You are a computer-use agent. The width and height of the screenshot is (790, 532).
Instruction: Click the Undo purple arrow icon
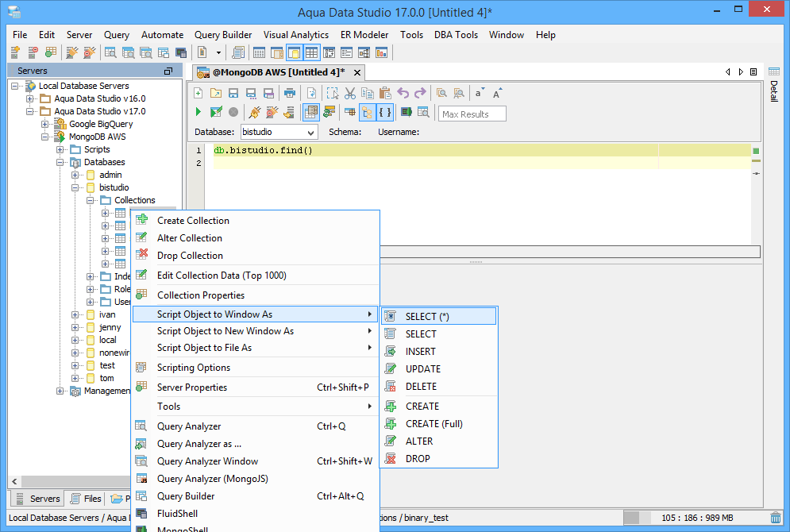(x=403, y=93)
